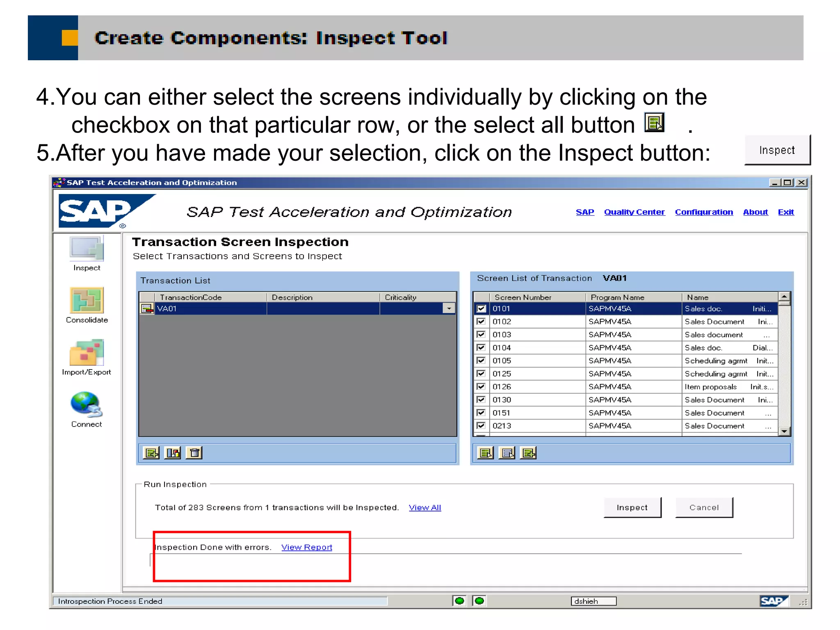The width and height of the screenshot is (840, 630).
Task: Close the SAP Test Acceleration window
Action: coord(801,183)
